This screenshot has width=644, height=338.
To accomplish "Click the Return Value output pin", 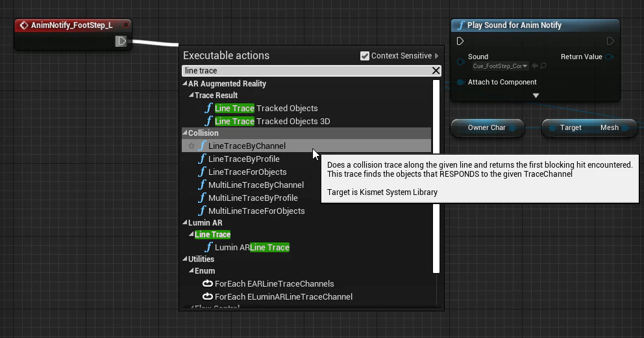I will tap(610, 57).
